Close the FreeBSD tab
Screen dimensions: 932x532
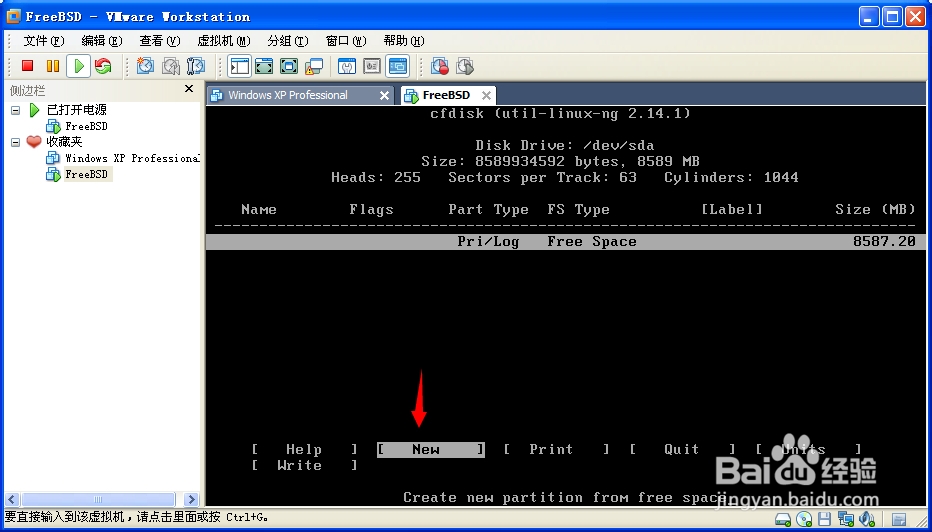click(x=486, y=95)
